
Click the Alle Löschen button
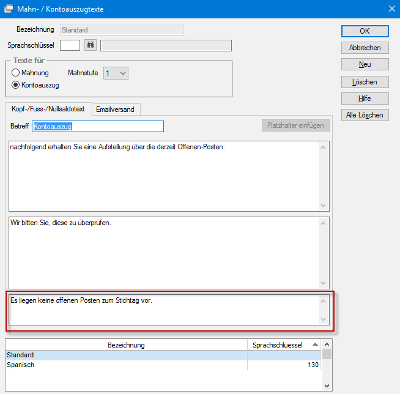(x=365, y=115)
